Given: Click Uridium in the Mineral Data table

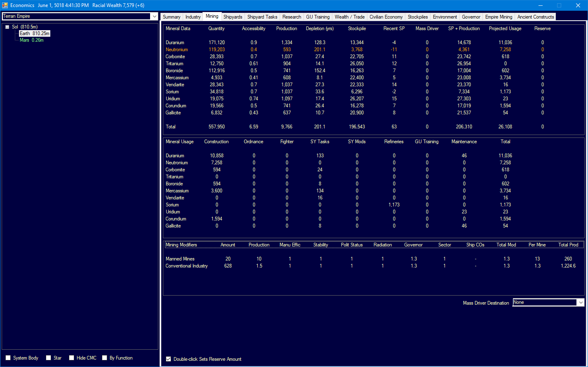Looking at the screenshot, I should tap(173, 99).
